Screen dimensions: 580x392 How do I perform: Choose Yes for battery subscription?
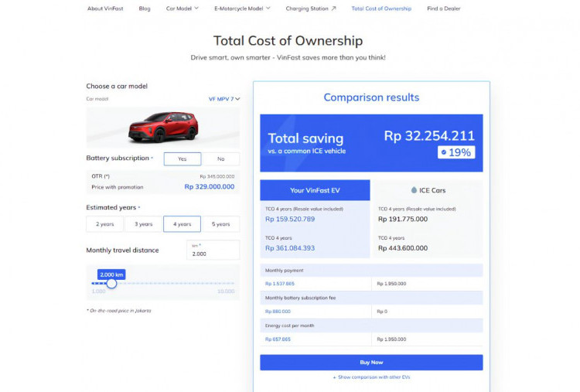click(183, 159)
